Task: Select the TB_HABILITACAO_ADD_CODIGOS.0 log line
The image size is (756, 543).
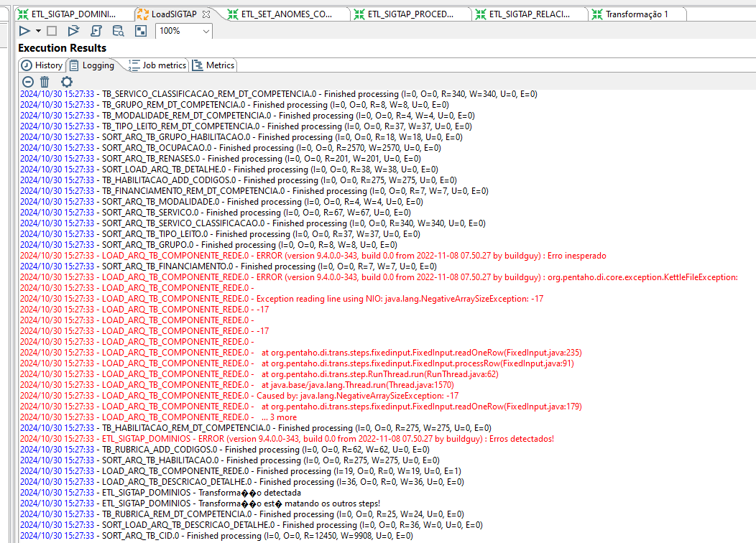Action: tap(238, 180)
